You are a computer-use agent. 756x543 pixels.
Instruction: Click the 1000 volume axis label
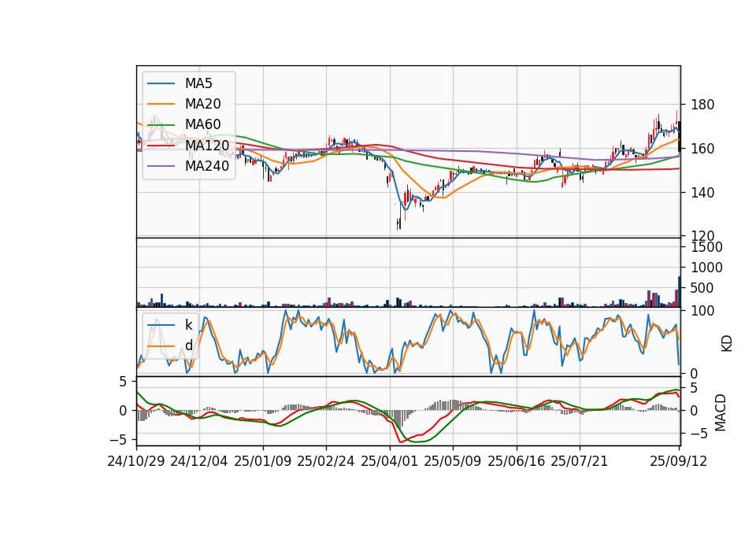(x=707, y=268)
